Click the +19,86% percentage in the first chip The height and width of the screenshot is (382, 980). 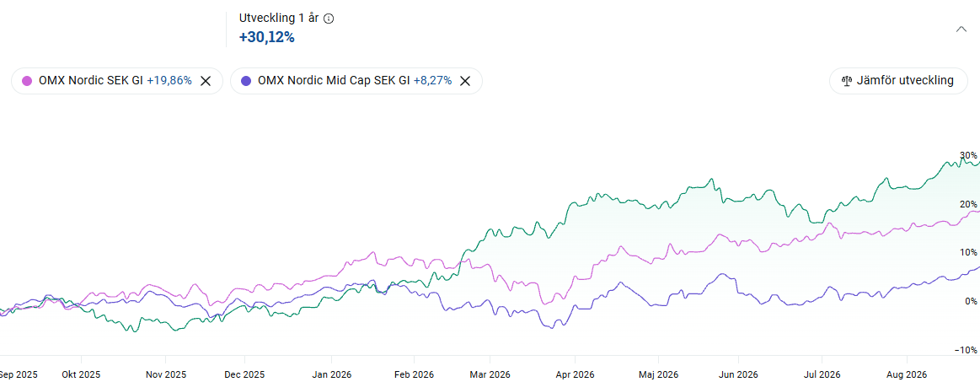(x=169, y=81)
